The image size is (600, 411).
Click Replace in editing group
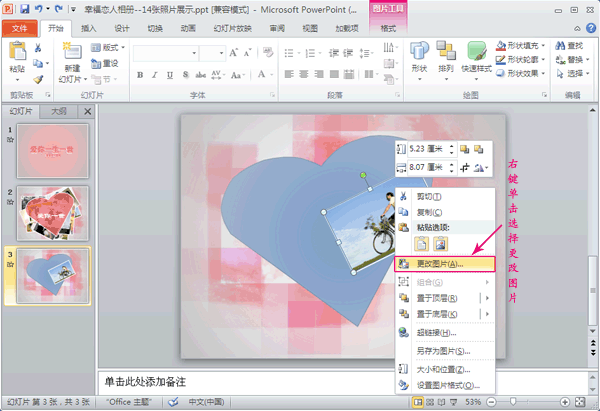coord(572,60)
